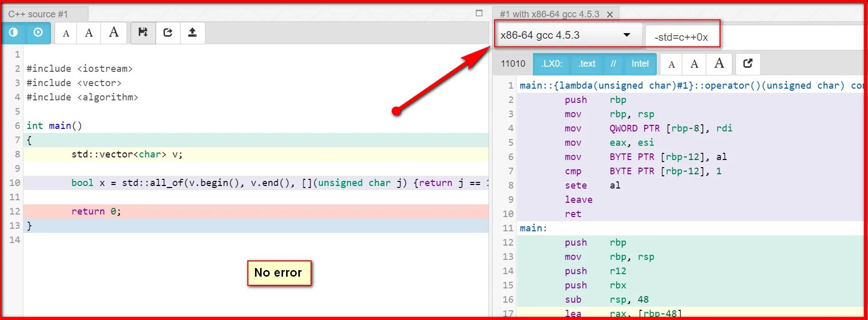Click the '#include <algorithm>' source line
Screen dimensions: 868x320
point(82,97)
